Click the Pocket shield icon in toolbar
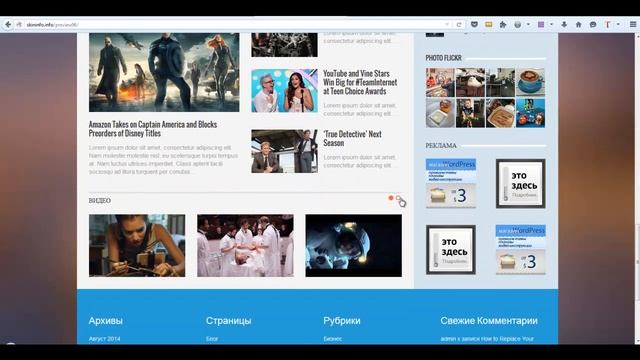This screenshot has width=640, height=360. pos(474,24)
